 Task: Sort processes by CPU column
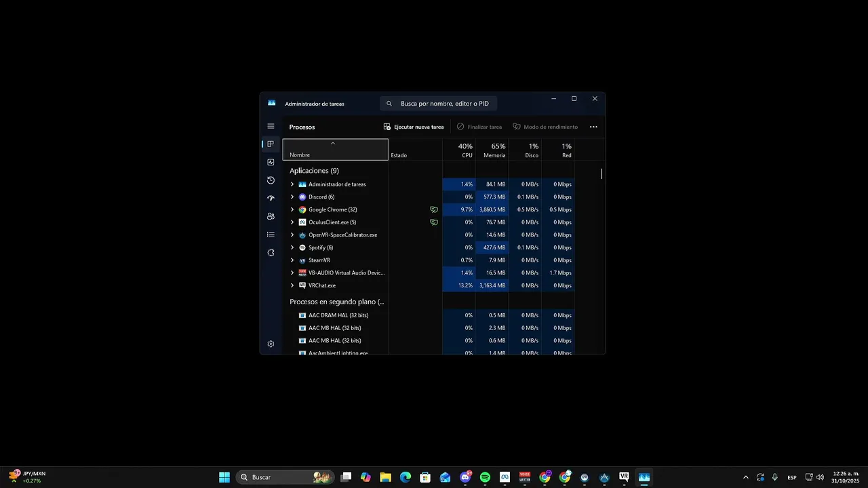point(459,150)
